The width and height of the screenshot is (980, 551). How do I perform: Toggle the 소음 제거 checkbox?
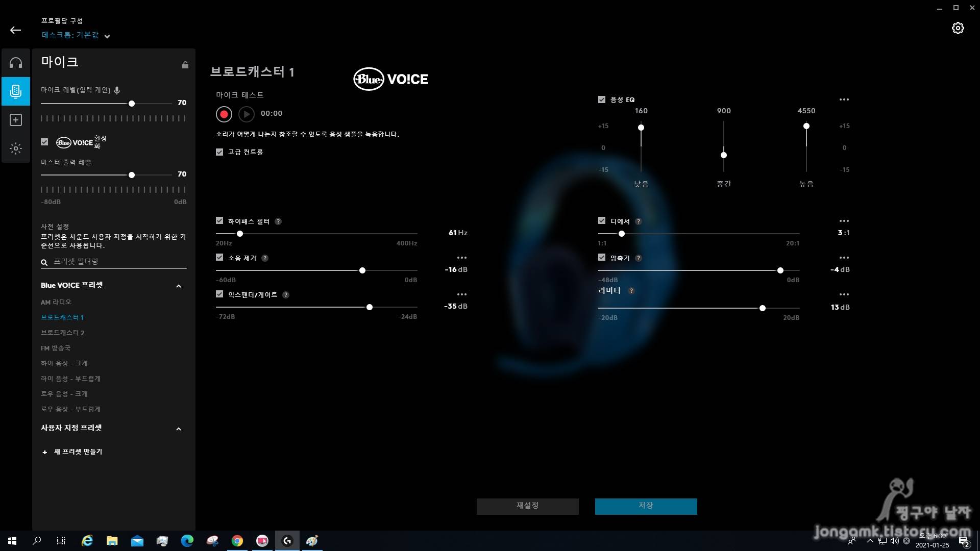(219, 258)
